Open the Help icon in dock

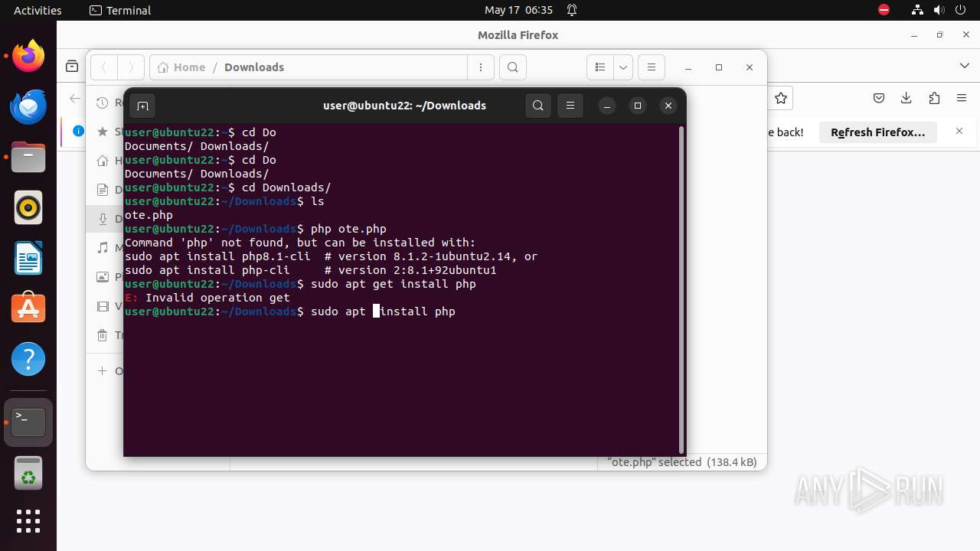tap(28, 359)
